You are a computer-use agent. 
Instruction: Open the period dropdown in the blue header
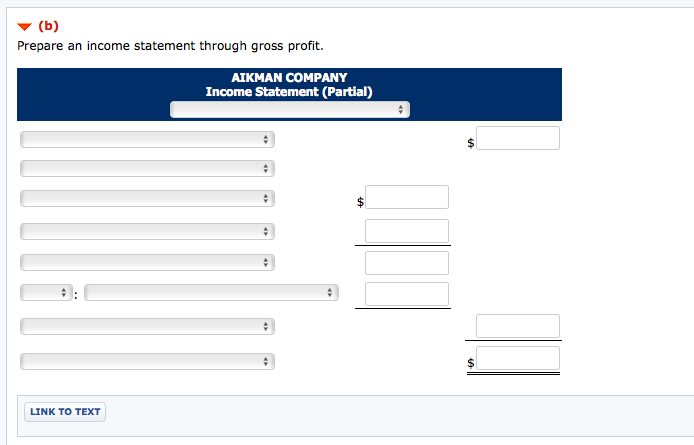tap(289, 109)
